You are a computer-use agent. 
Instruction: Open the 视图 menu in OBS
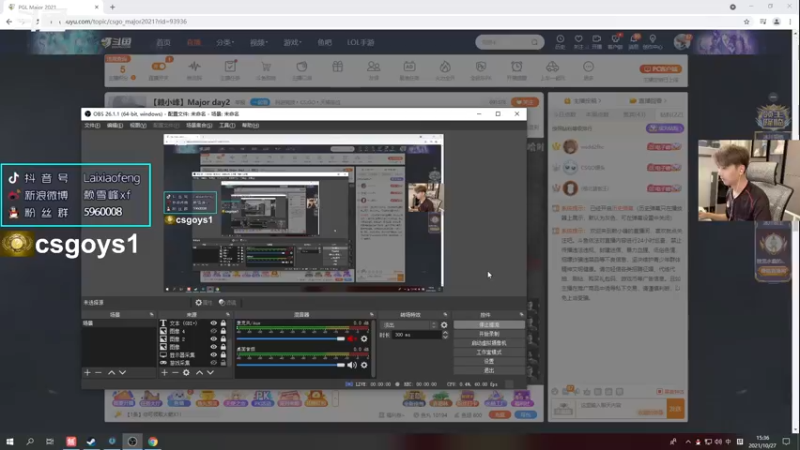pos(138,126)
